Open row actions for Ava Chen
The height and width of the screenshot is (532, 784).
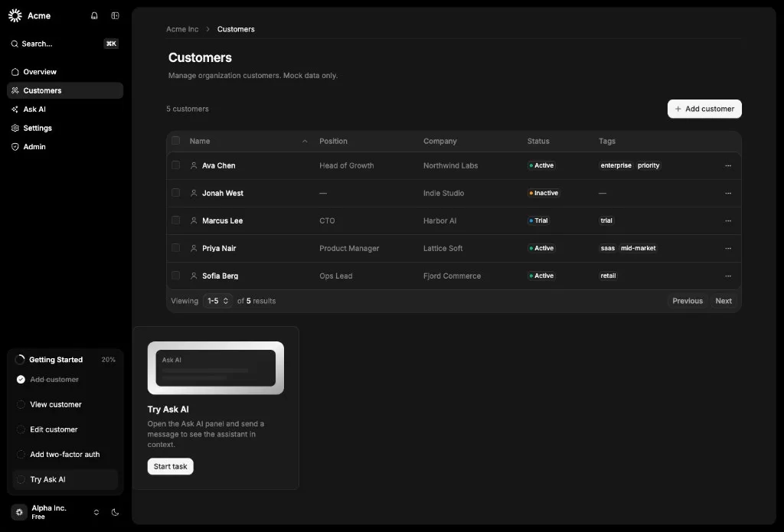coord(728,165)
